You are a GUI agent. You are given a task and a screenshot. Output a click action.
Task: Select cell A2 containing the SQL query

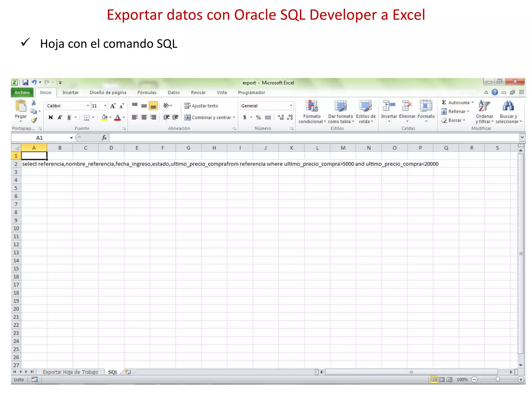pyautogui.click(x=34, y=164)
